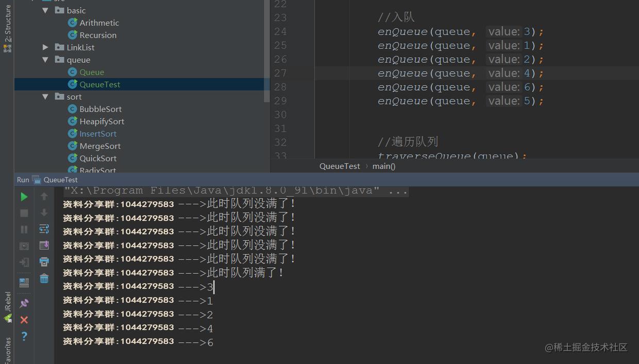Toggle scroll to end of console
Viewport: 639px width, 364px height.
pos(44,246)
